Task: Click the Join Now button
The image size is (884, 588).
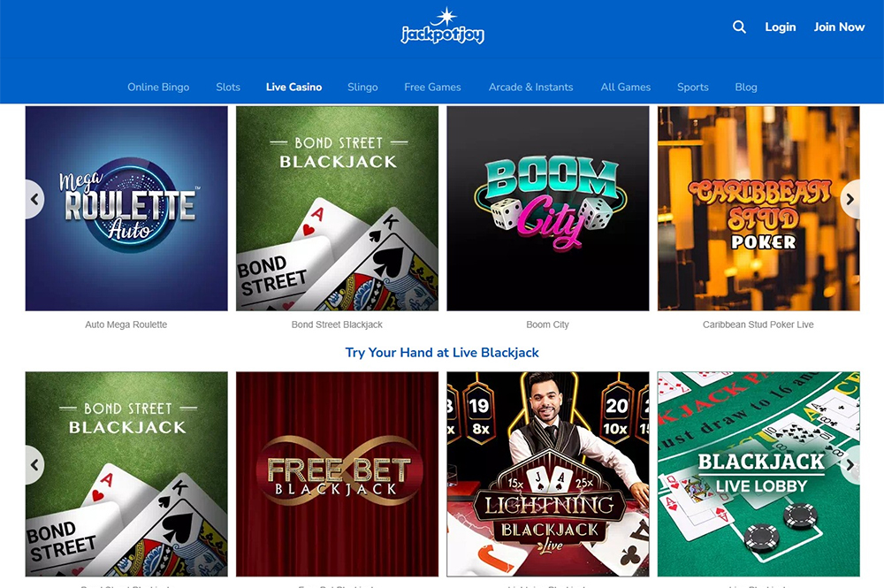Action: (x=839, y=27)
